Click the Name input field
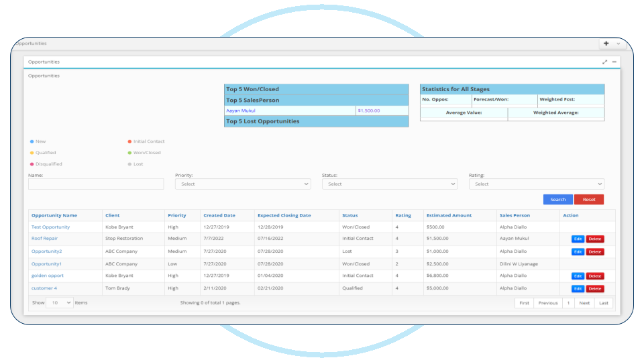Image resolution: width=644 pixels, height=362 pixels. coord(96,184)
